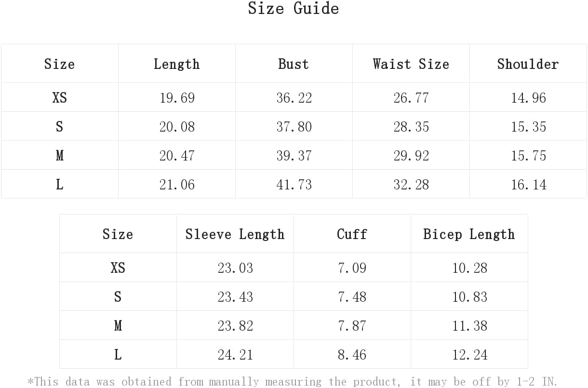Click the Cuff column header

[x=352, y=234]
